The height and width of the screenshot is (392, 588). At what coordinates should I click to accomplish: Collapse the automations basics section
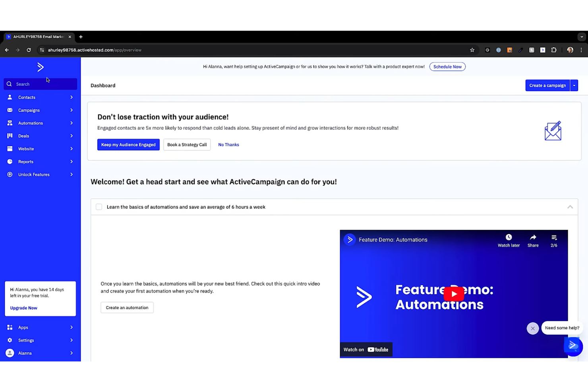[x=570, y=207]
